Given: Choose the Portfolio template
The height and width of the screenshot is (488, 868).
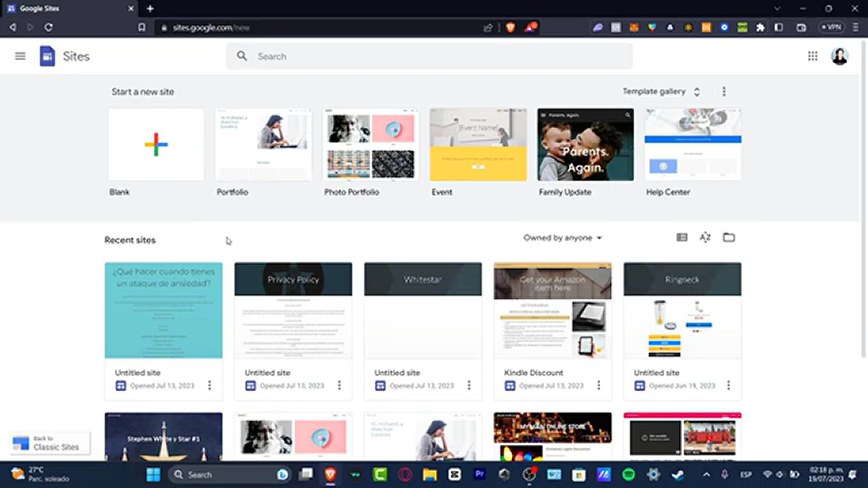Looking at the screenshot, I should pyautogui.click(x=264, y=145).
